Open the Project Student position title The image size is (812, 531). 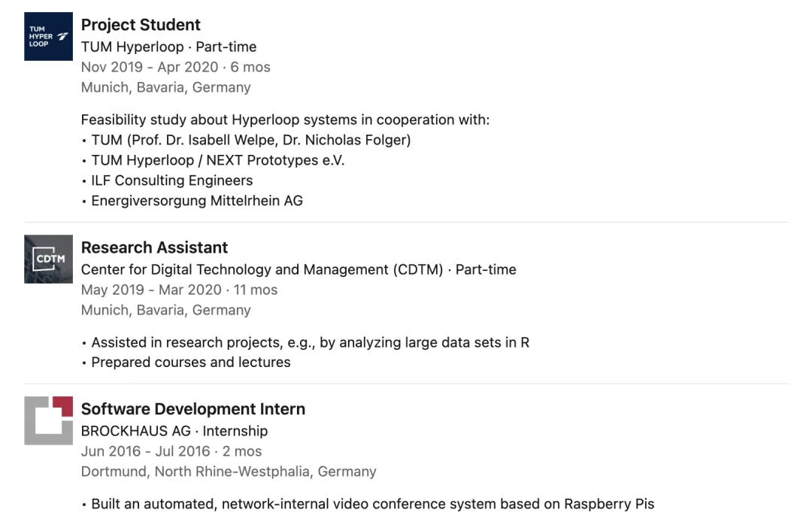tap(141, 25)
